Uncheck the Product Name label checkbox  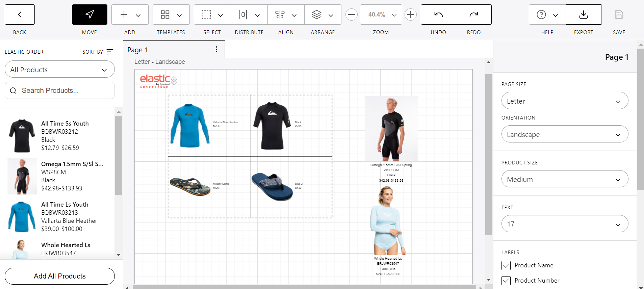[x=506, y=265]
